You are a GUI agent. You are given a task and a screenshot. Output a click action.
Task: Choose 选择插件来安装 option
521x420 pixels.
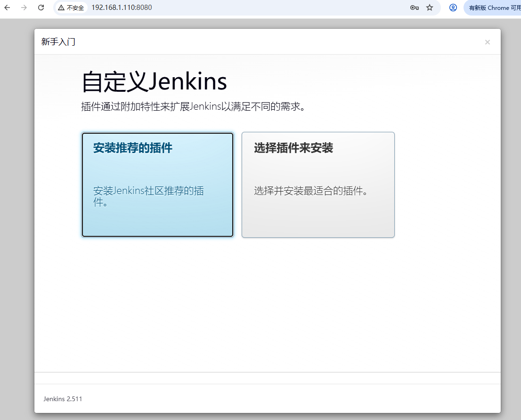point(318,185)
